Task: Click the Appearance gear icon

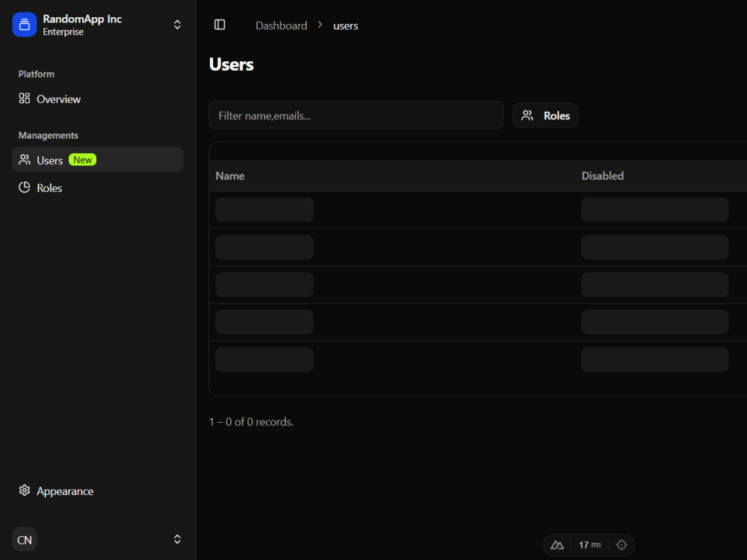Action: (25, 491)
